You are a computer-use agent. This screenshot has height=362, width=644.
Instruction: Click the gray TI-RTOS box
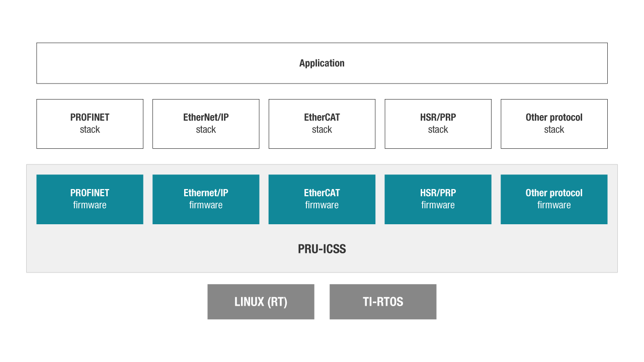click(x=383, y=302)
